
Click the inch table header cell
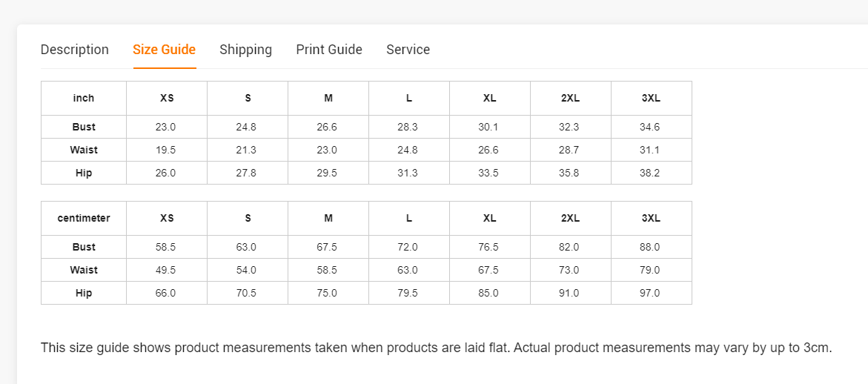point(84,99)
